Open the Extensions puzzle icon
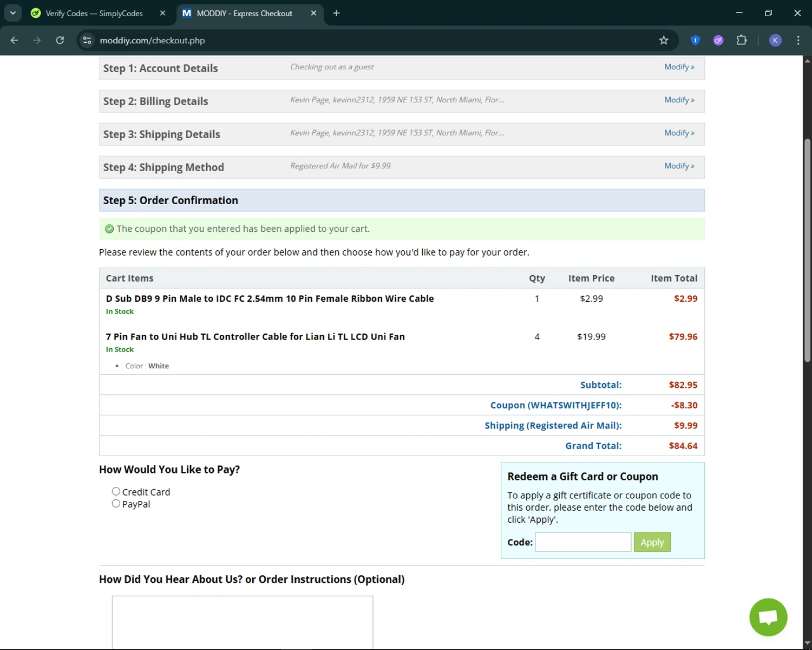 (x=742, y=40)
